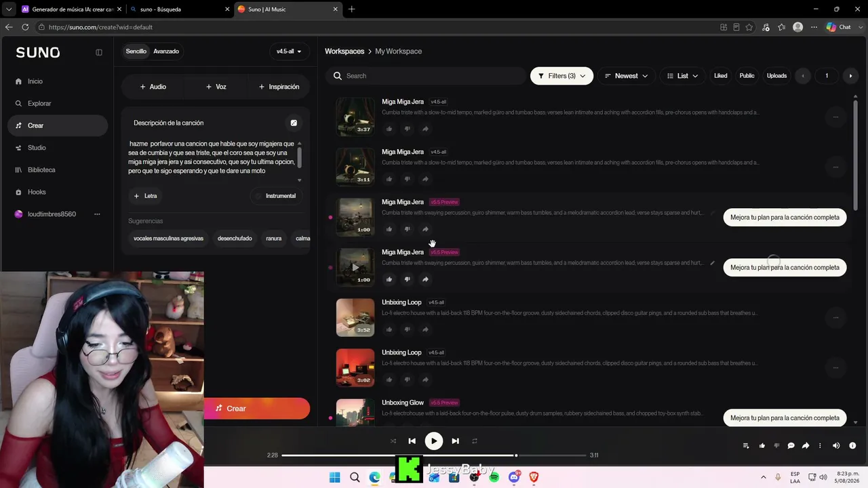Like the 3:11 Miga Miga Jera song
Viewport: 868px width, 488px height.
[389, 179]
